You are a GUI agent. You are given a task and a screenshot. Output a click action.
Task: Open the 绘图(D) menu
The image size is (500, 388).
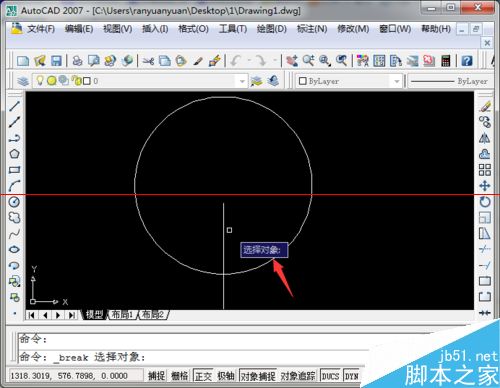tap(272, 29)
